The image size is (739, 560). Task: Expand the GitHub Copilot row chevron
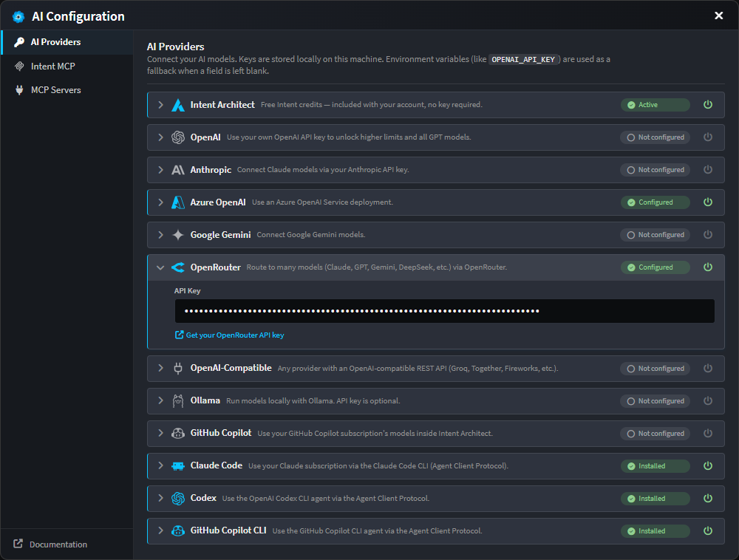tap(160, 433)
